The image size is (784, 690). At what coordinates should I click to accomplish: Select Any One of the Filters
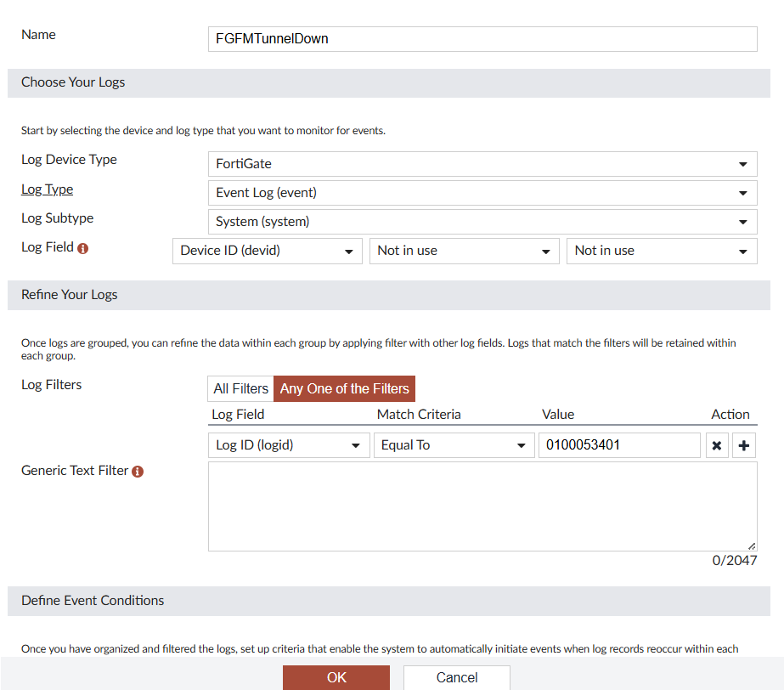point(345,389)
